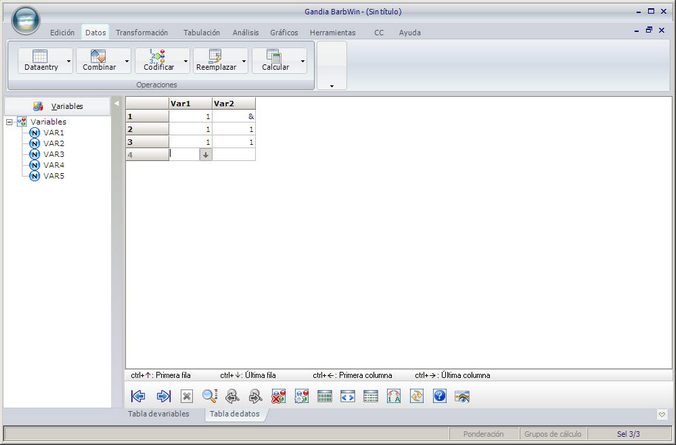Click the Calcular tool icon
The height and width of the screenshot is (445, 676).
point(274,56)
